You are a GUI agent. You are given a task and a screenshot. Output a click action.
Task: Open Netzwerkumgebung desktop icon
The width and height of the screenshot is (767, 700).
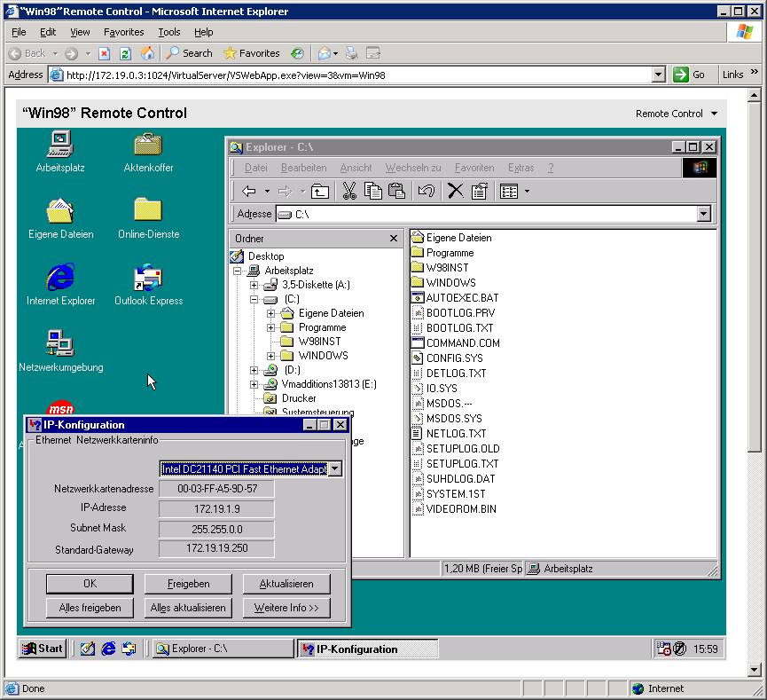click(60, 351)
